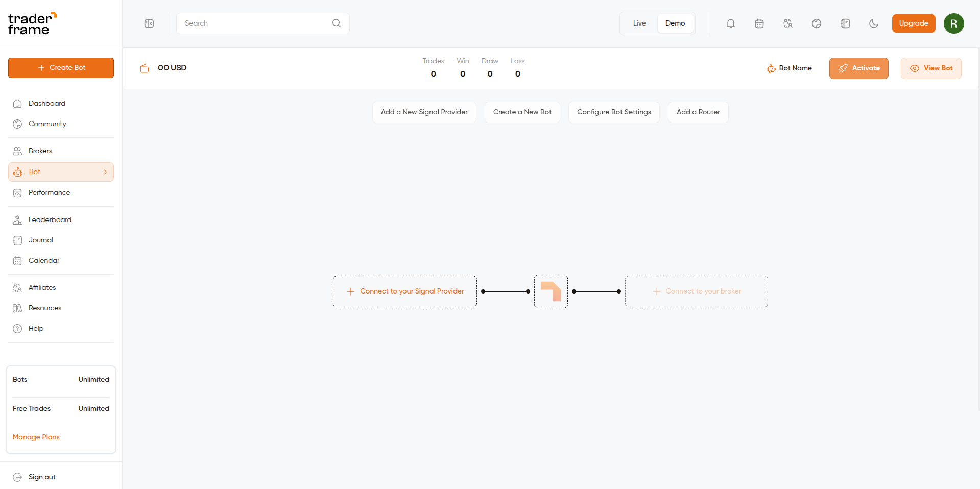Open Performance in sidebar
The image size is (980, 489).
(x=61, y=192)
